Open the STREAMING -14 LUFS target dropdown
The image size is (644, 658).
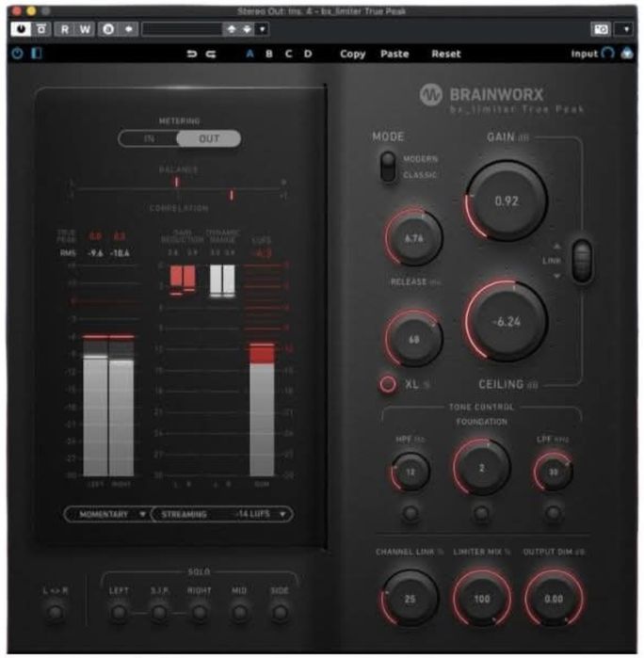(x=221, y=514)
